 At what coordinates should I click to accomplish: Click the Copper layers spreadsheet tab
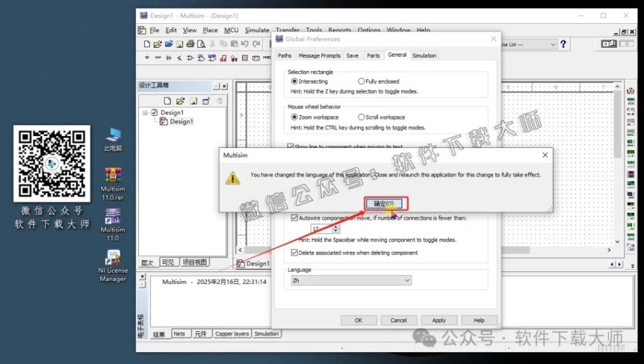click(232, 334)
